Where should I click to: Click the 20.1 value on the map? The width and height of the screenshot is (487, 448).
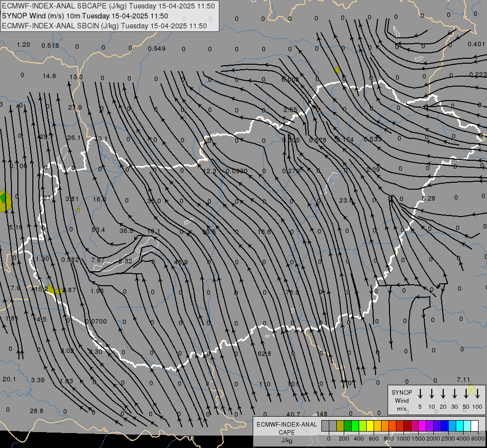(x=9, y=379)
